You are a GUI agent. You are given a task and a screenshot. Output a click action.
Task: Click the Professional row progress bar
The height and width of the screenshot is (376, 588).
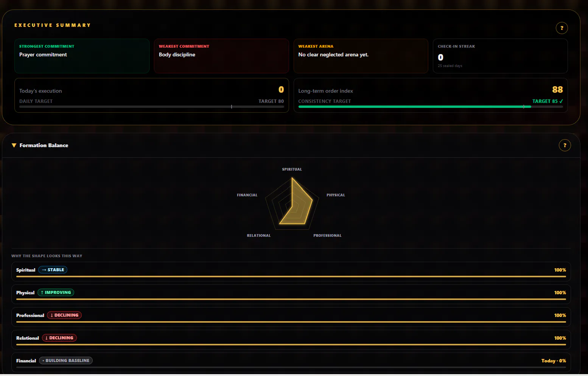click(x=291, y=322)
